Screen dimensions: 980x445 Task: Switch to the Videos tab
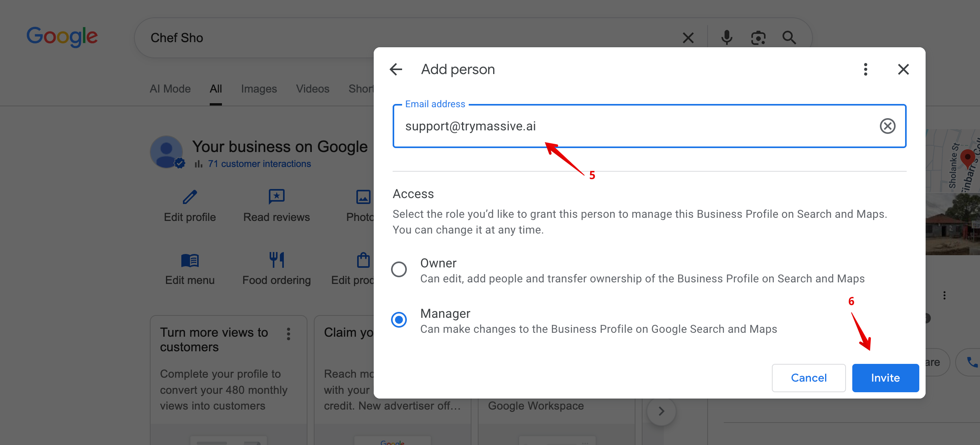click(x=313, y=89)
